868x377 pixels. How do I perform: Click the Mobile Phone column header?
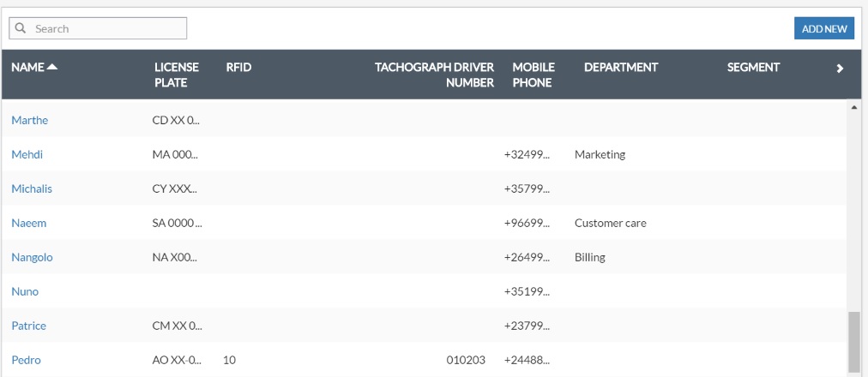(x=533, y=75)
